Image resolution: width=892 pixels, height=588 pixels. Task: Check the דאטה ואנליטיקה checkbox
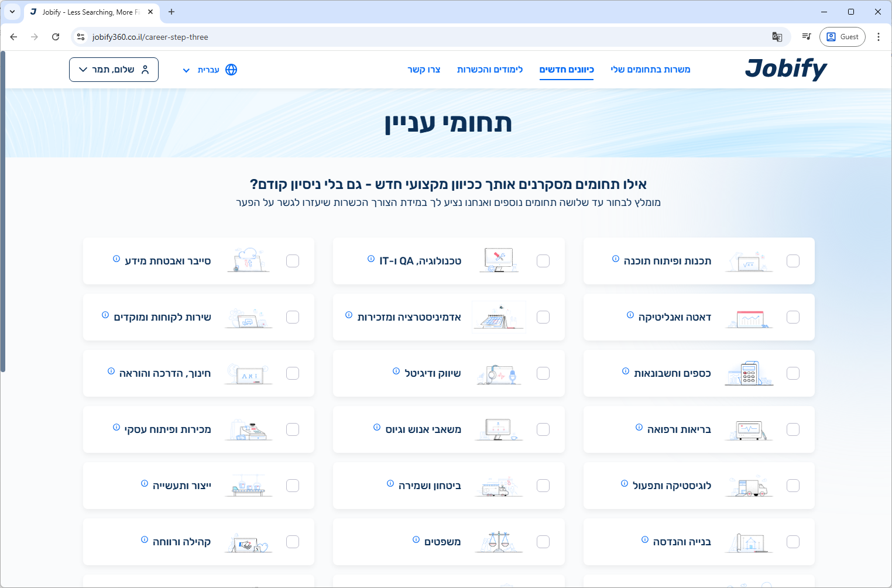pos(793,317)
